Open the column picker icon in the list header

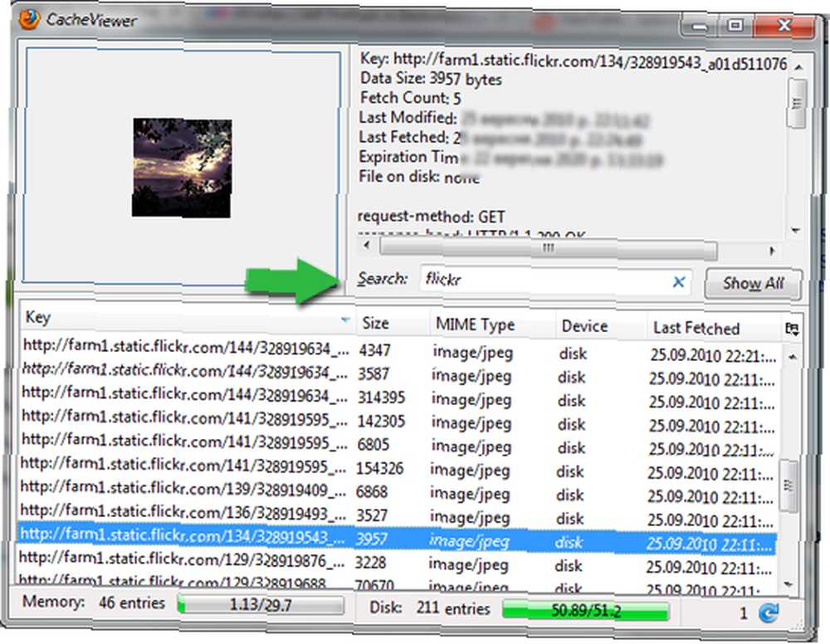(792, 329)
